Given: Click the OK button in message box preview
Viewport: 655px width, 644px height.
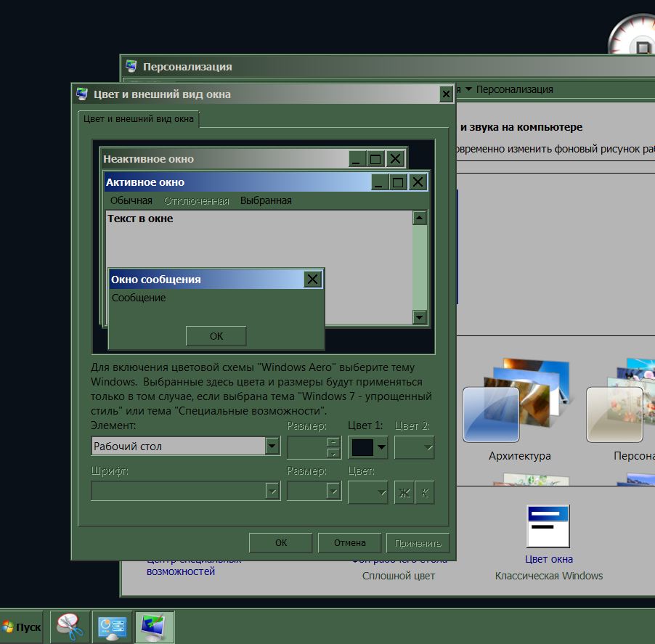Looking at the screenshot, I should (216, 335).
